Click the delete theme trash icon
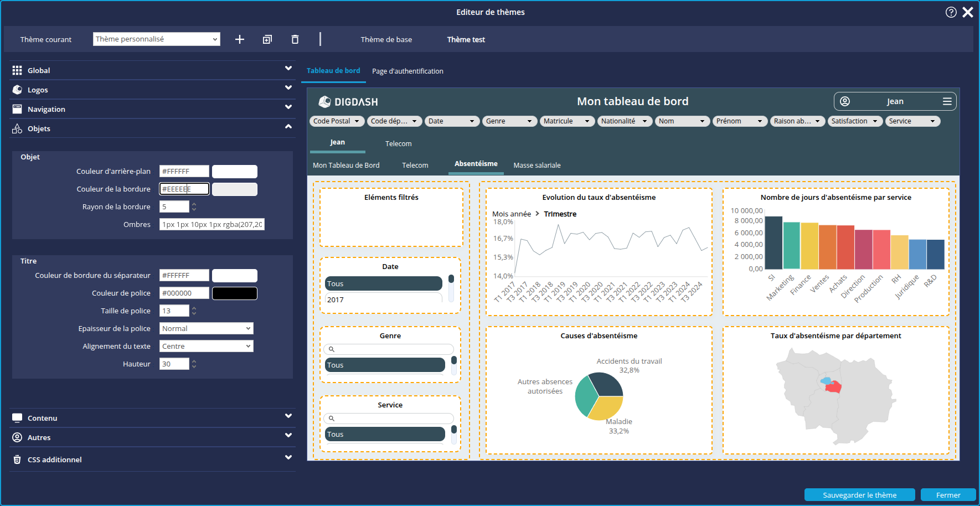Image resolution: width=980 pixels, height=506 pixels. [x=295, y=39]
